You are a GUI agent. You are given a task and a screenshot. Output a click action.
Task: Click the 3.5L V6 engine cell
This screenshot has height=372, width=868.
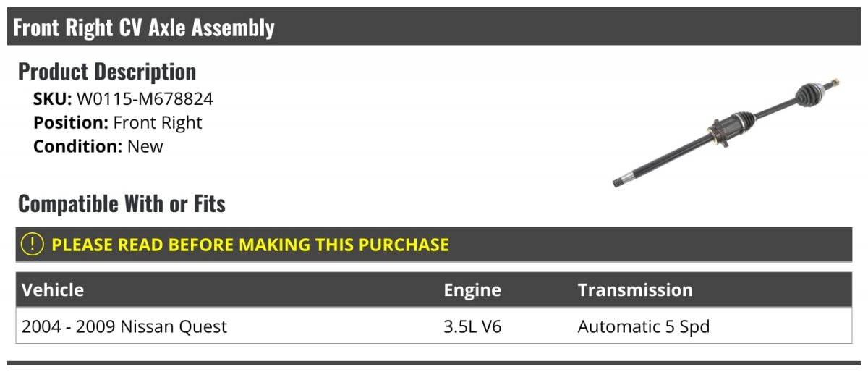472,327
